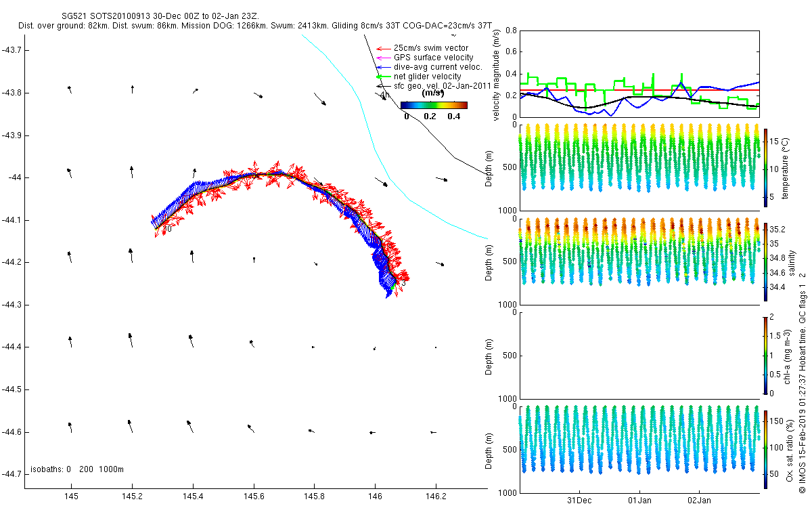
Task: Click the '35.2' tick on salinity color bar
Action: (x=777, y=230)
